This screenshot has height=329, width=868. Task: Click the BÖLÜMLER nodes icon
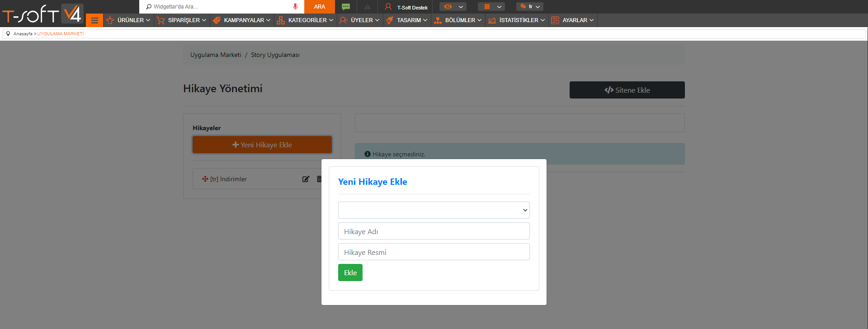pyautogui.click(x=438, y=20)
